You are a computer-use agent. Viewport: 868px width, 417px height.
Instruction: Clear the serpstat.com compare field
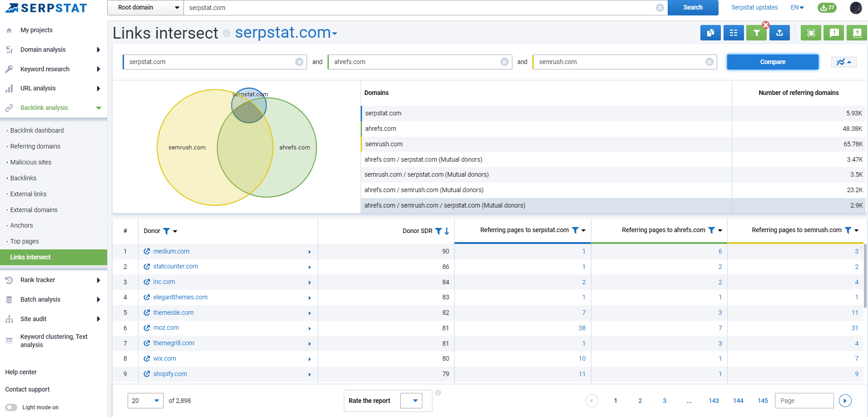[299, 62]
